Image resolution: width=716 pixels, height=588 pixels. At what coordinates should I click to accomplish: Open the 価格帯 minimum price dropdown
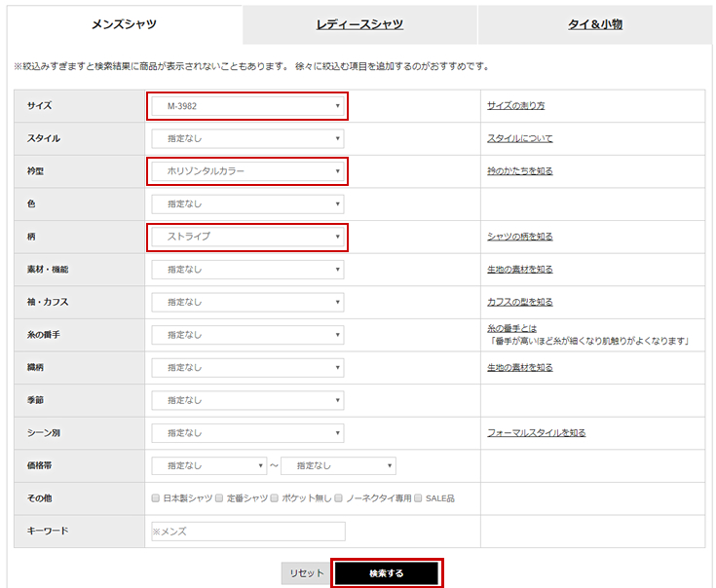pyautogui.click(x=209, y=465)
